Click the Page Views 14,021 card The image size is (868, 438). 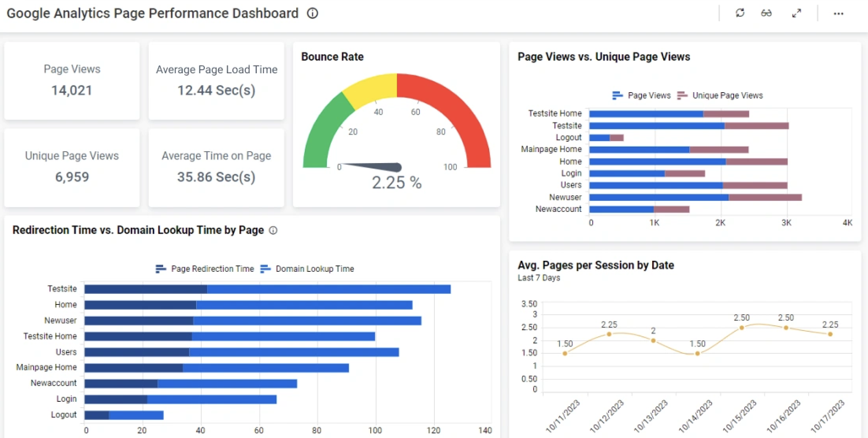pos(72,81)
